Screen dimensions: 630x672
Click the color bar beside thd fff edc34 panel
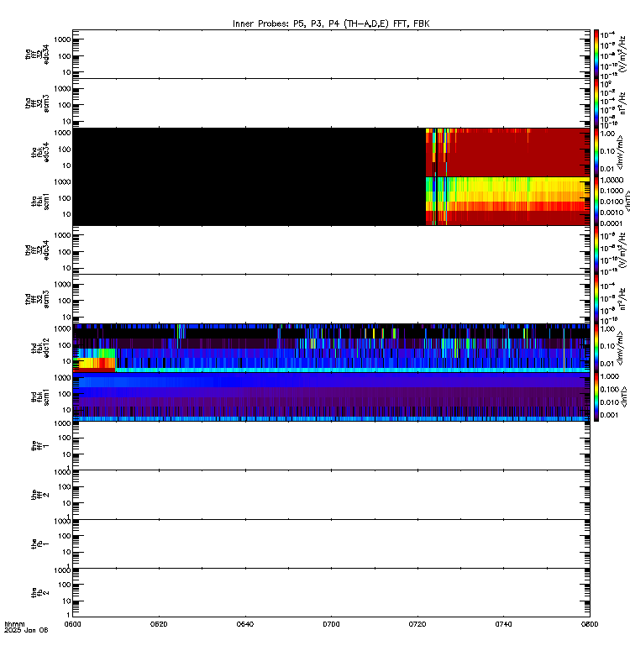click(596, 249)
